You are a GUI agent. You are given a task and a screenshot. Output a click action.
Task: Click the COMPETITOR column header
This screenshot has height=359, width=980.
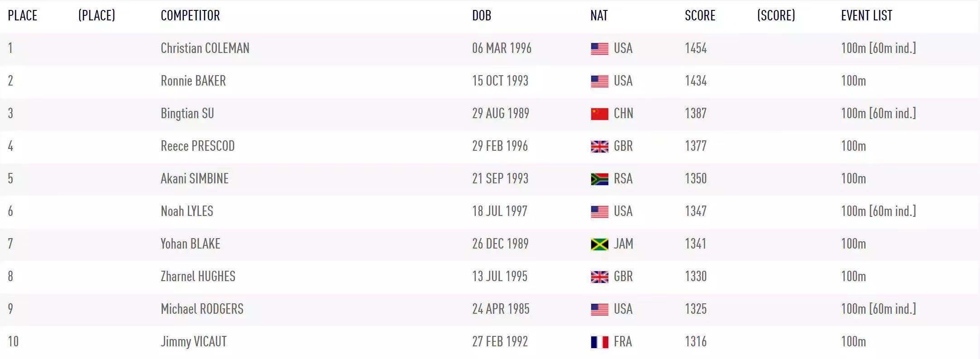tap(190, 15)
